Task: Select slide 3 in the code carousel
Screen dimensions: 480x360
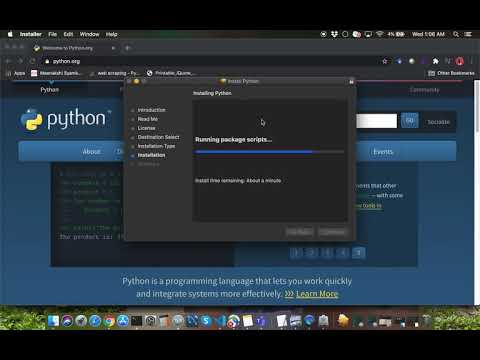Action: [x=327, y=253]
